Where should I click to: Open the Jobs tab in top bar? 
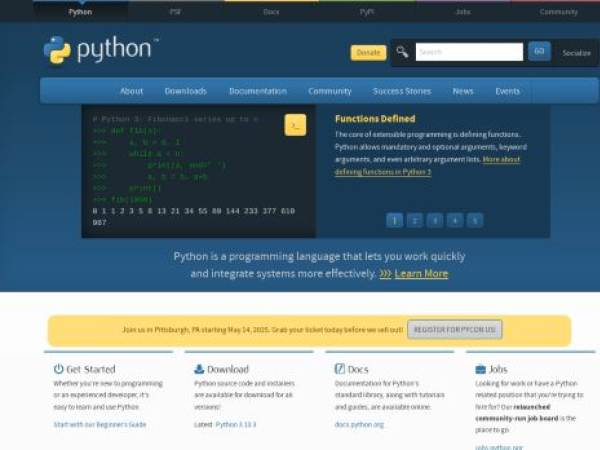point(463,12)
